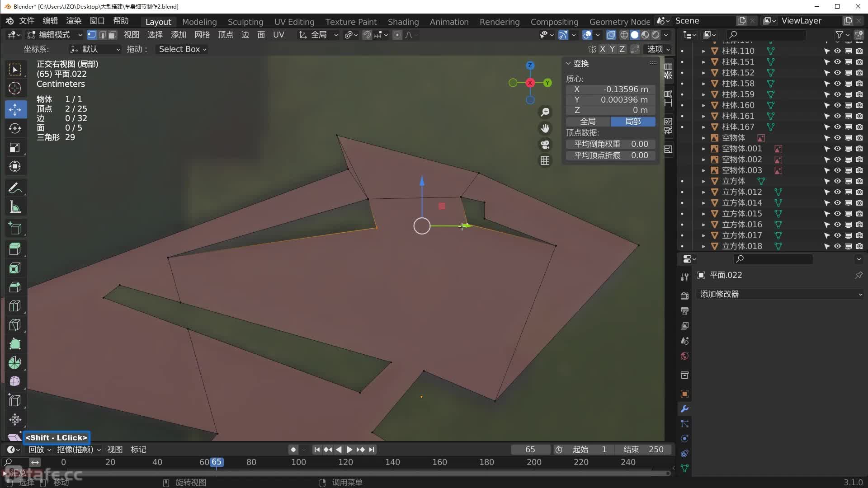Select the Rotate tool
The width and height of the screenshot is (868, 488).
coord(15,128)
